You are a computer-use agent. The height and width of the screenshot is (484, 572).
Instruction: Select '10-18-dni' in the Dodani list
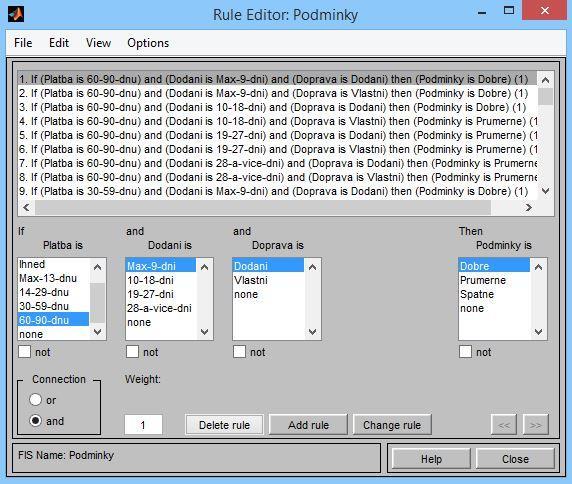[161, 280]
